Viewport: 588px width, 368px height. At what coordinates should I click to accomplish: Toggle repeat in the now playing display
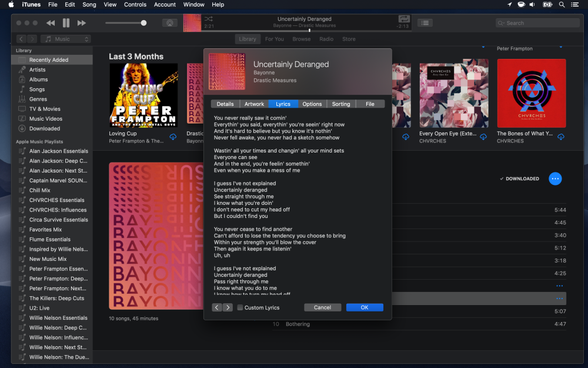point(404,19)
